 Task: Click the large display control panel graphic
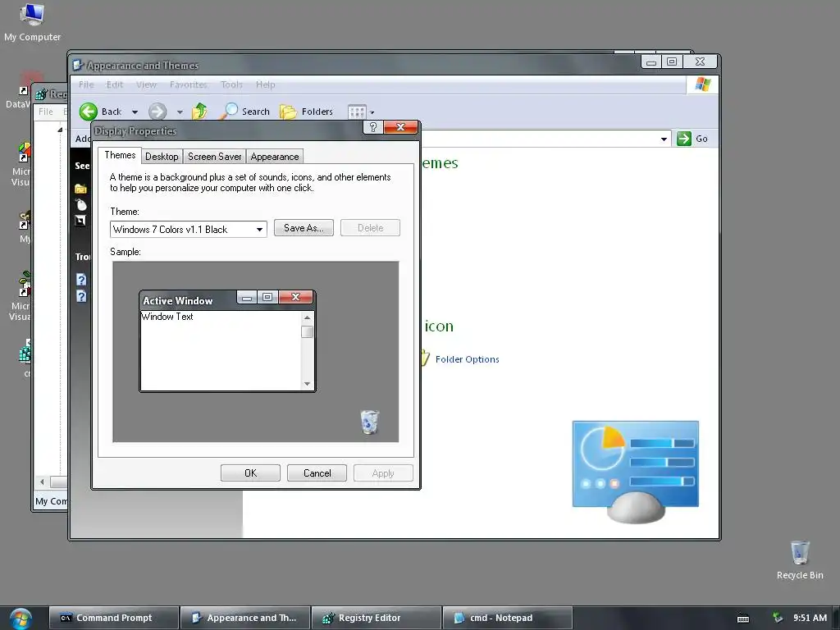tap(636, 472)
